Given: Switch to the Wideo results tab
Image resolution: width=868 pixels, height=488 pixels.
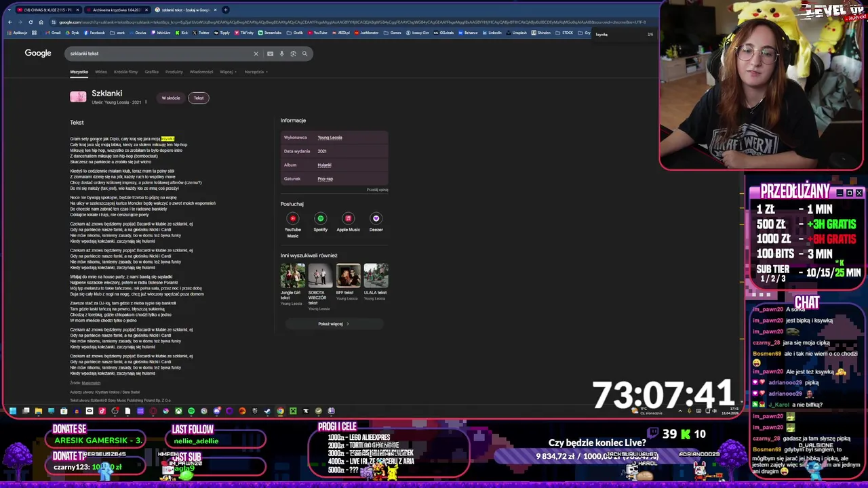Looking at the screenshot, I should tap(101, 72).
